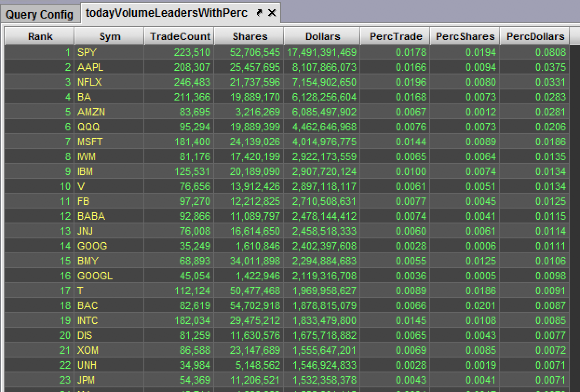The height and width of the screenshot is (392, 580).
Task: Click rank 12 cell in the BABA row
Action: pyautogui.click(x=40, y=216)
